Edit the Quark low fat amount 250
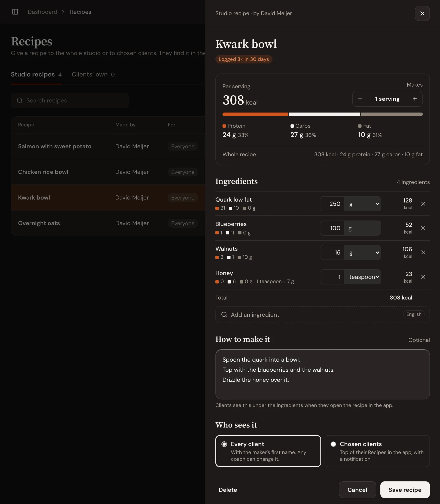The image size is (440, 504). [x=332, y=204]
